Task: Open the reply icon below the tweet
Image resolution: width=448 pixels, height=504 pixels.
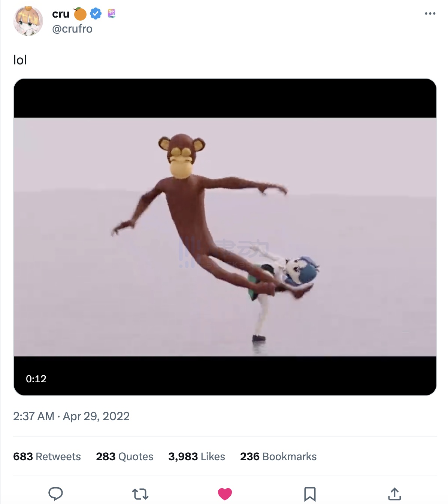Action: 55,494
